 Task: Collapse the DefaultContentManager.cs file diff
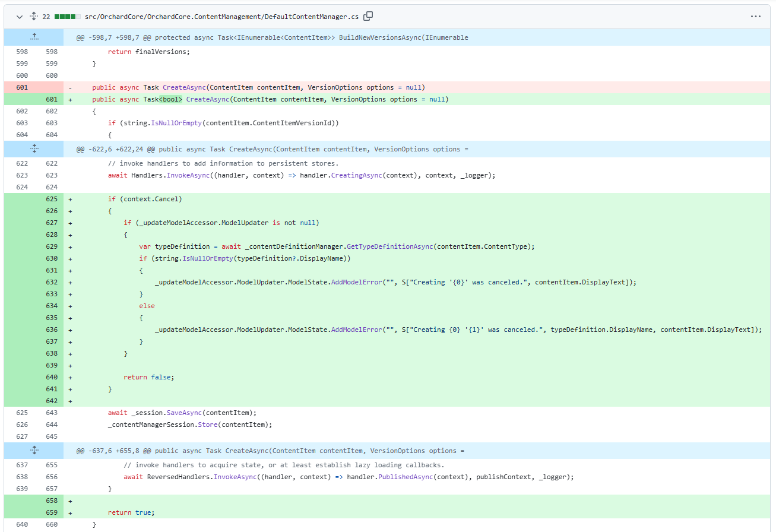(20, 17)
